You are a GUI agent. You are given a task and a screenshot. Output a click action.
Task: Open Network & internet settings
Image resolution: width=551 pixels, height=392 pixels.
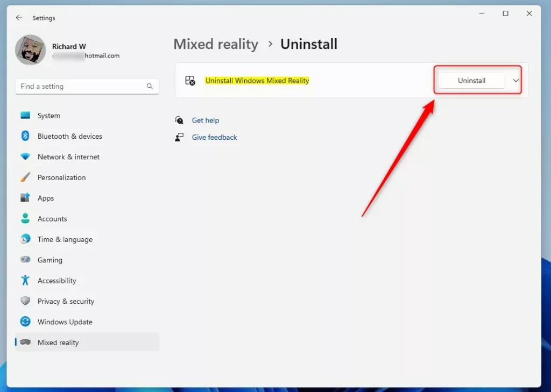87,156
